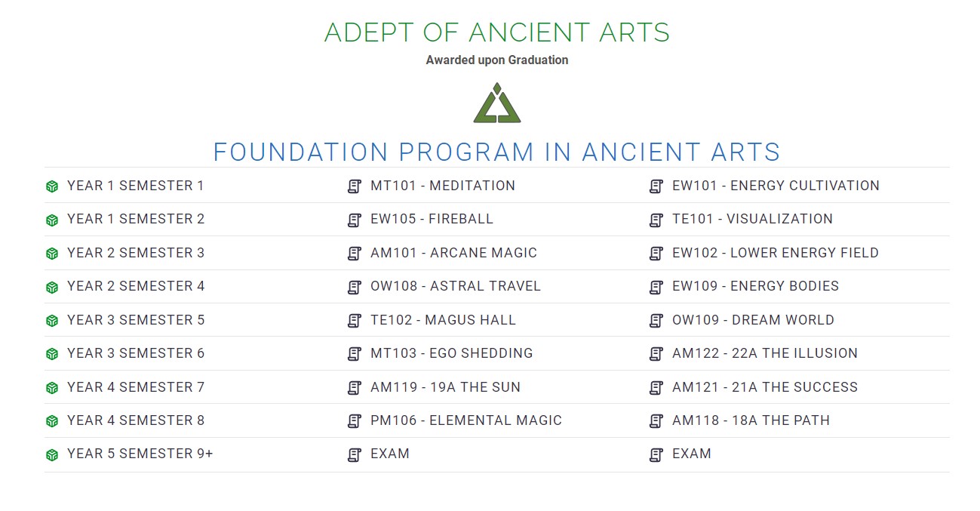Image resolution: width=980 pixels, height=511 pixels.
Task: Click the scroll icon beside EW101 - Energy Cultivation
Action: [656, 186]
